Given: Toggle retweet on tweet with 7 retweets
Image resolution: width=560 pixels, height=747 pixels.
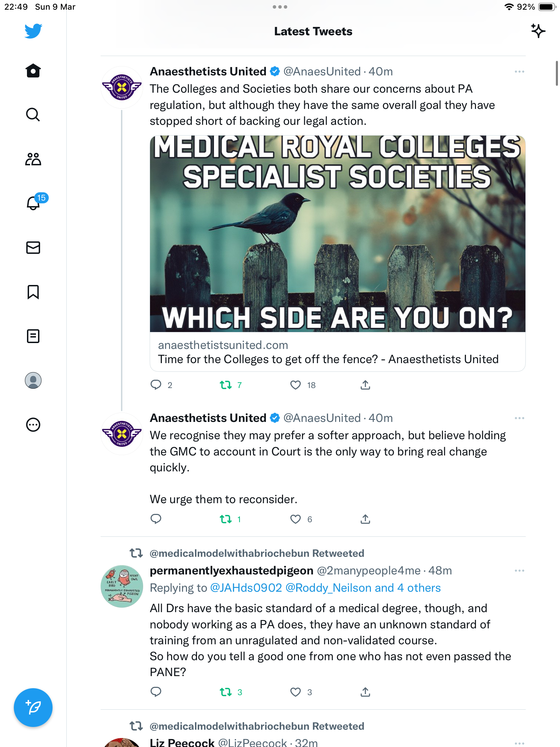Looking at the screenshot, I should (x=226, y=385).
